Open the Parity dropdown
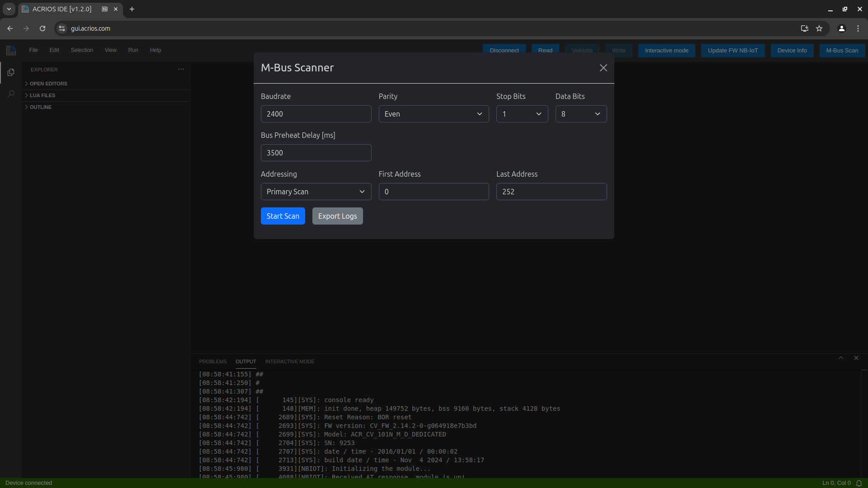 (434, 114)
